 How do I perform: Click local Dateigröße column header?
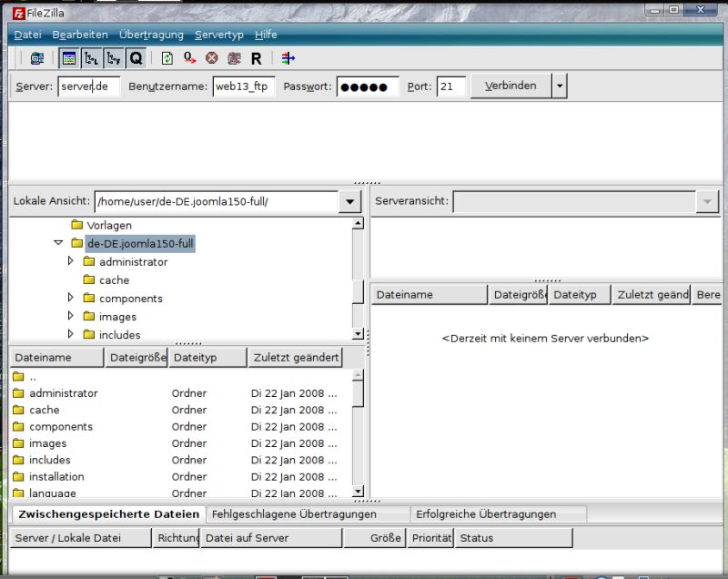click(136, 358)
